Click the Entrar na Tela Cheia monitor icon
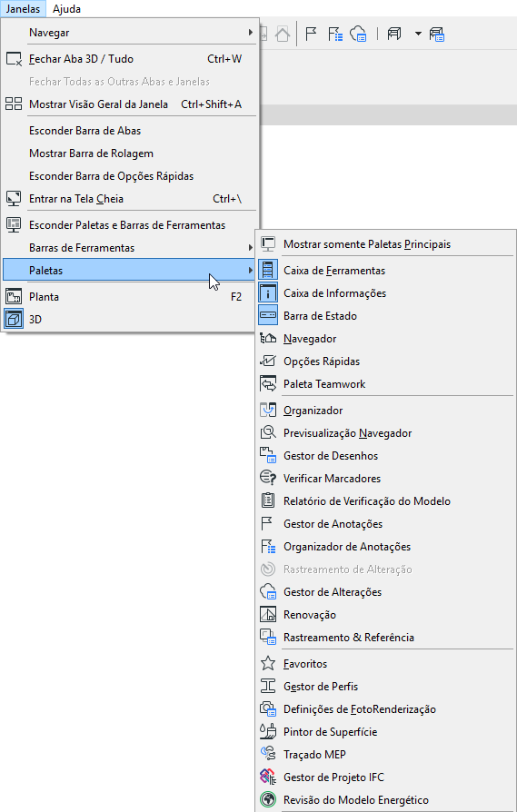This screenshot has width=517, height=812. (14, 199)
